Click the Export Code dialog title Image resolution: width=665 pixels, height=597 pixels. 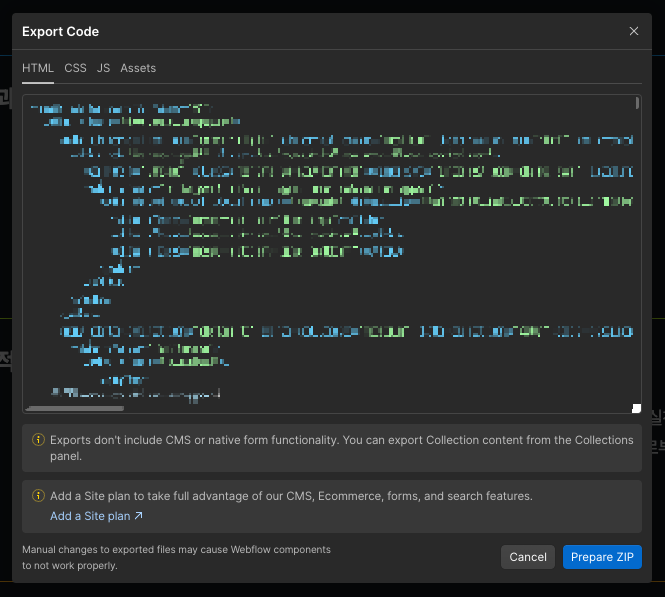61,31
